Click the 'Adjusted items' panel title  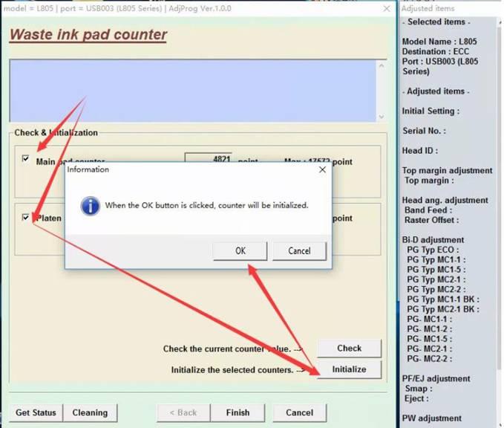428,8
